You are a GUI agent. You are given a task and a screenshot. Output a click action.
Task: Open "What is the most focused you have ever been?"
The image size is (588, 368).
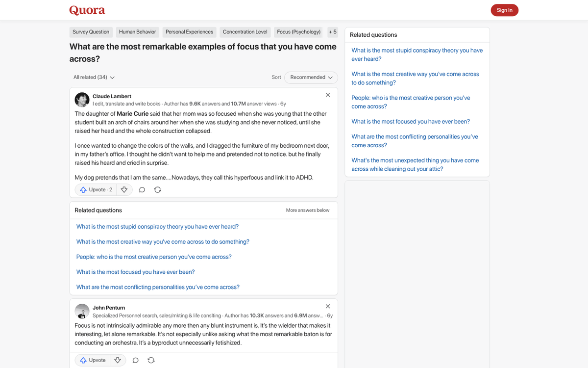(135, 271)
